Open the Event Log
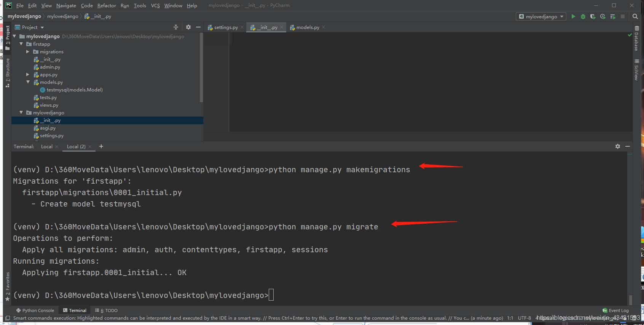 click(x=615, y=311)
